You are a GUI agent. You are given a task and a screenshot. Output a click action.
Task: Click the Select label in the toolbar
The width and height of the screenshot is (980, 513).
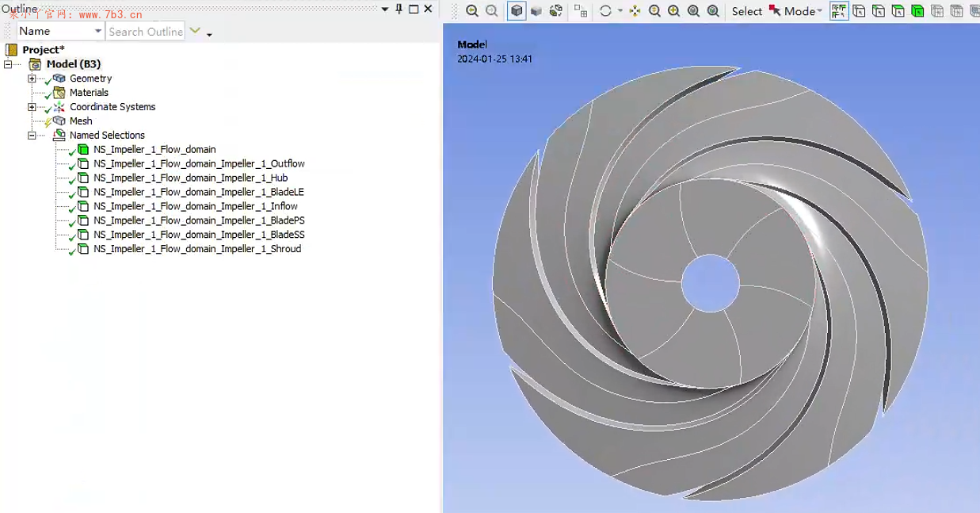746,11
